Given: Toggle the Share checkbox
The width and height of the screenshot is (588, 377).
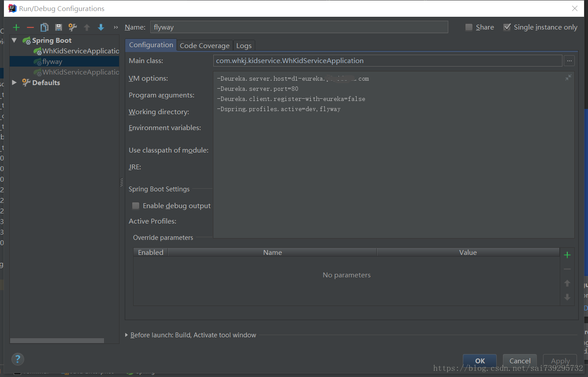Looking at the screenshot, I should click(469, 27).
